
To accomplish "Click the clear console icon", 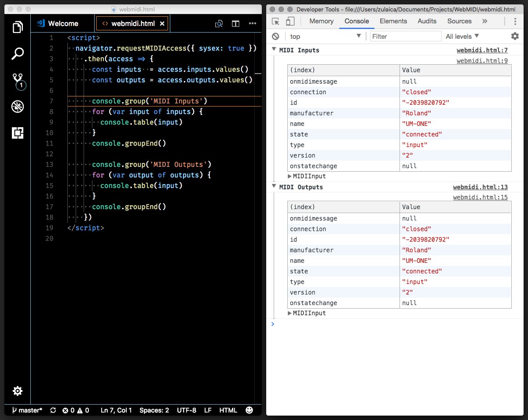I will tap(275, 37).
